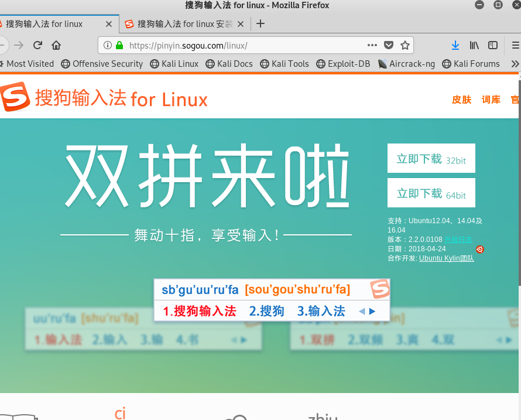Screen dimensions: 521x420
Task: Toggle the sidebar view icon
Action: 493,45
